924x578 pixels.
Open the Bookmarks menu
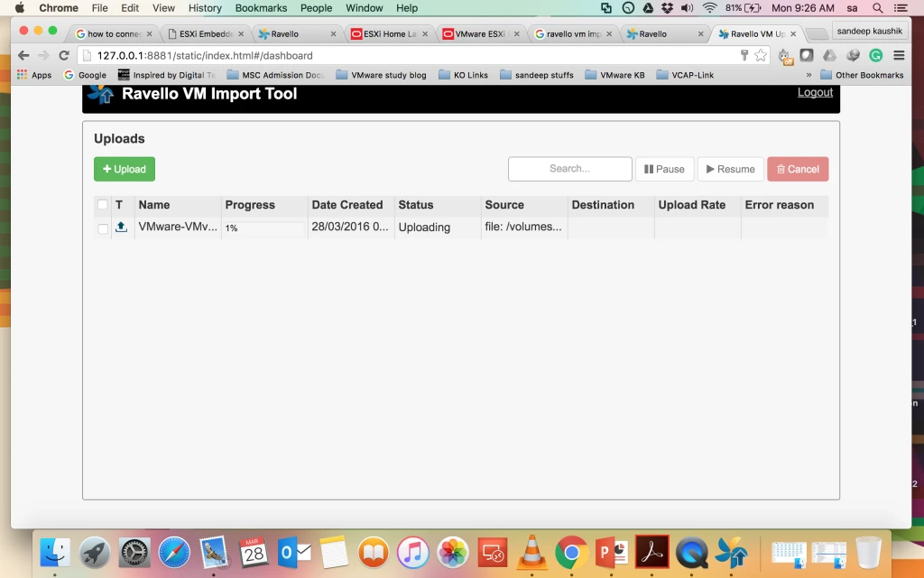tap(261, 7)
